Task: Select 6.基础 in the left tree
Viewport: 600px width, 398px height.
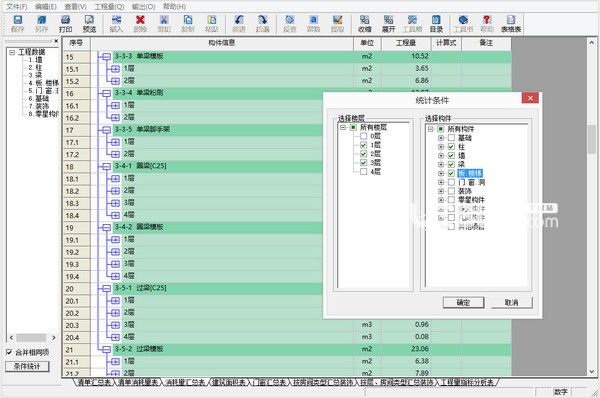Action: pyautogui.click(x=39, y=98)
